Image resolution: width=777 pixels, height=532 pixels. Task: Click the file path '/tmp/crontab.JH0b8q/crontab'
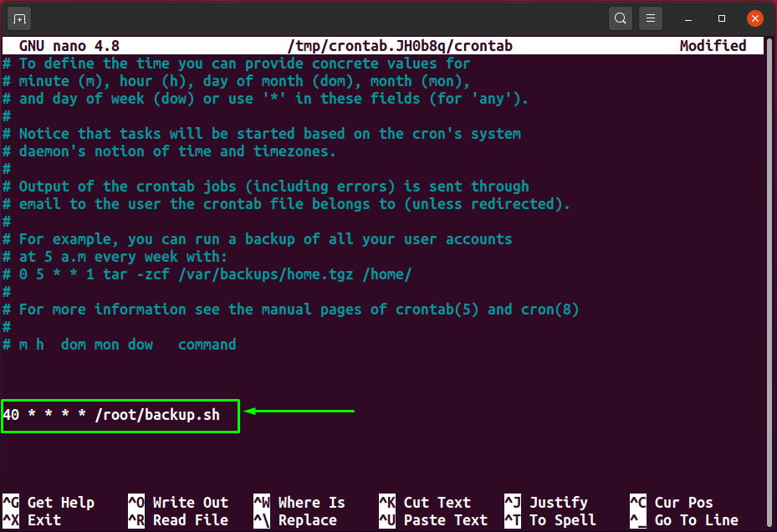400,46
